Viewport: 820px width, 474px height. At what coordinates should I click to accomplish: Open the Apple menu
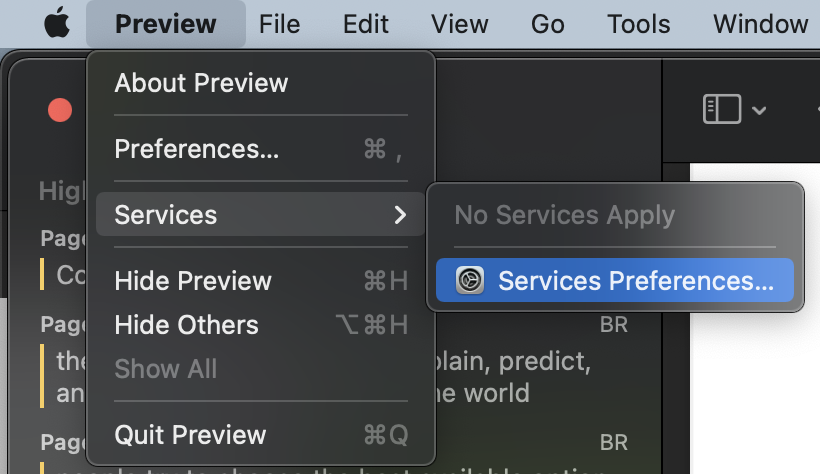(58, 24)
